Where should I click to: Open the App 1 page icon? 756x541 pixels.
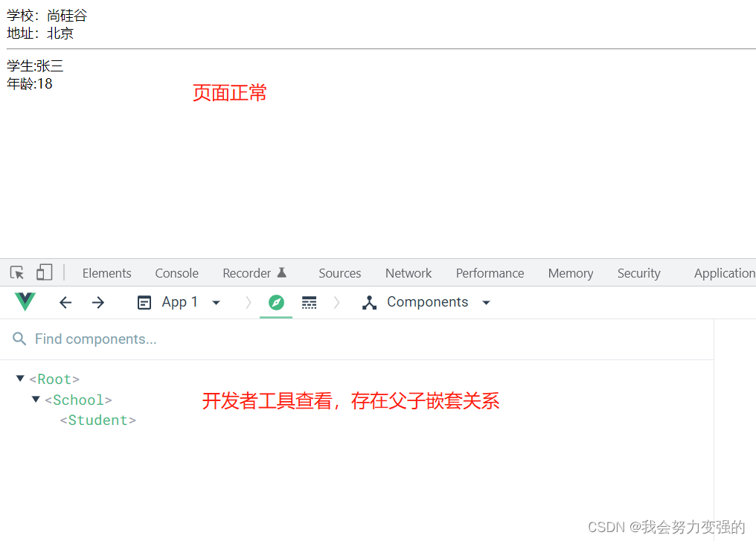point(144,302)
